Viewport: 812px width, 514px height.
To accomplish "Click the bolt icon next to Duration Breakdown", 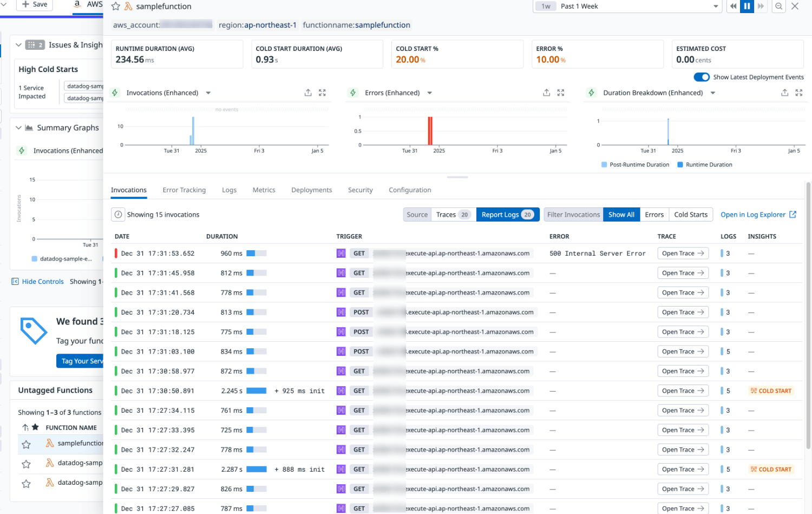I will pos(591,93).
